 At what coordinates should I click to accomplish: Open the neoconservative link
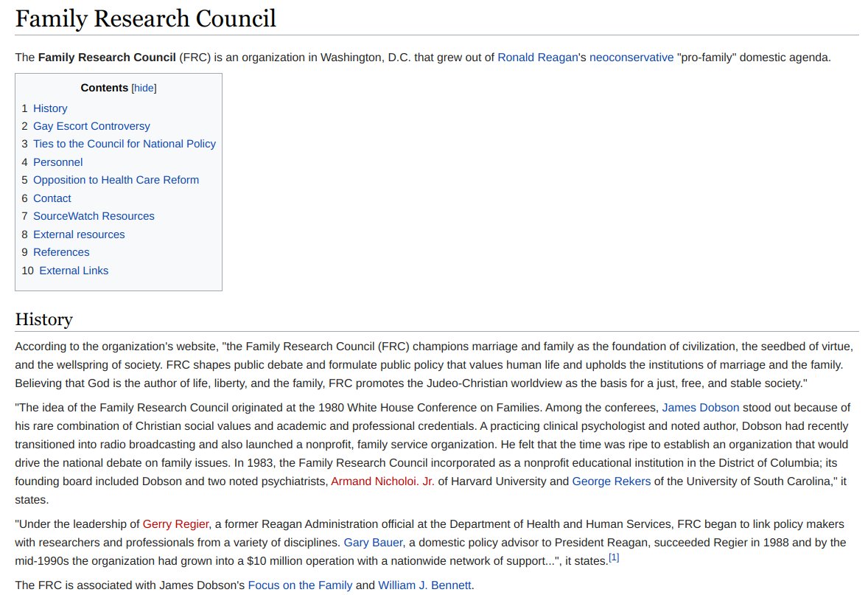pos(631,58)
